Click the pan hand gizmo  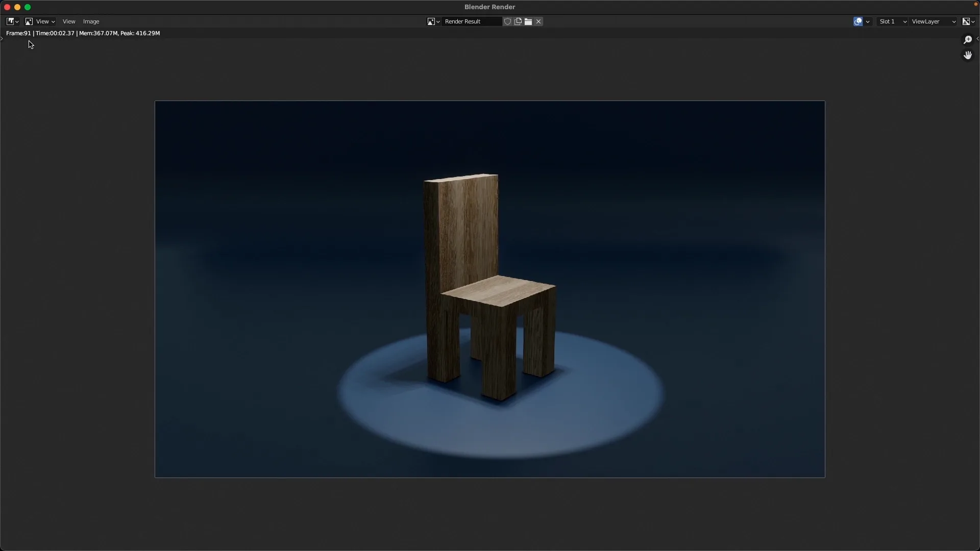coord(968,55)
